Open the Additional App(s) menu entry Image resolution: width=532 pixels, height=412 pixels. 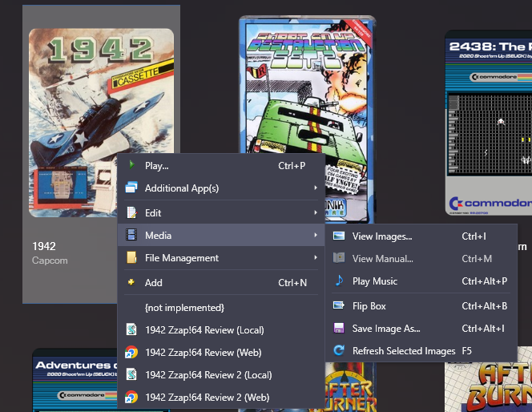click(x=221, y=188)
